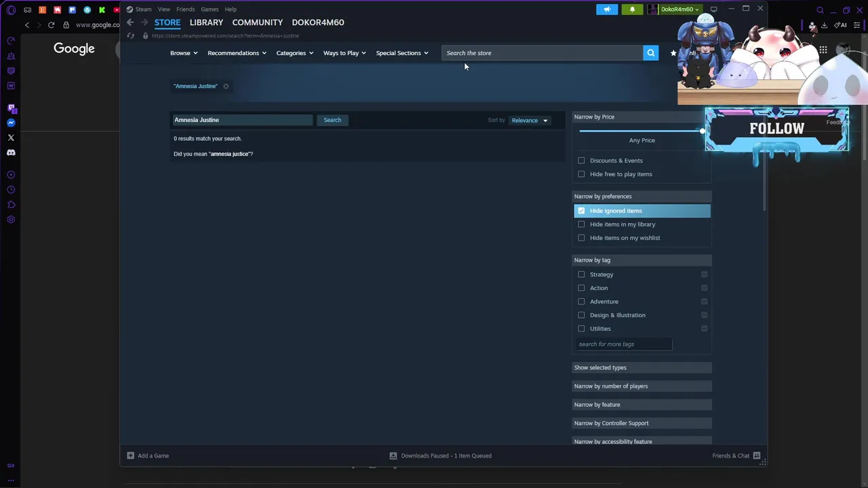
Task: Open Opera sidebar settings gear icon
Action: click(x=11, y=220)
